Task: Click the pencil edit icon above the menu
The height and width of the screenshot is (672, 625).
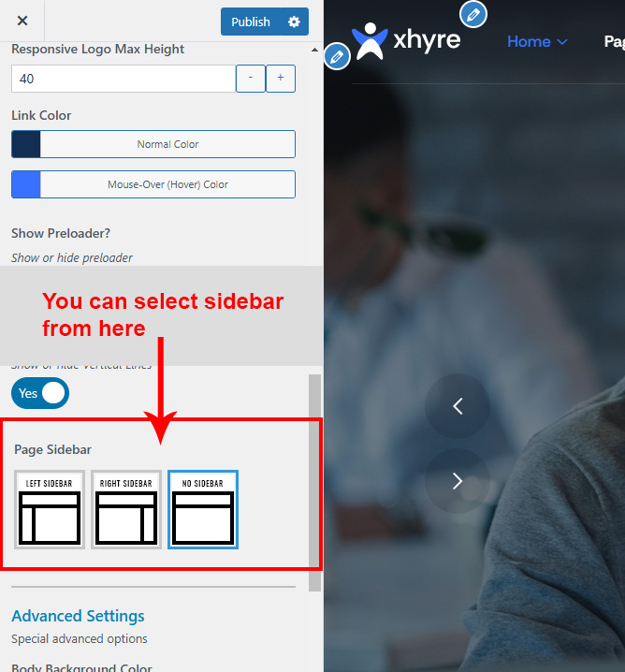Action: 474,14
